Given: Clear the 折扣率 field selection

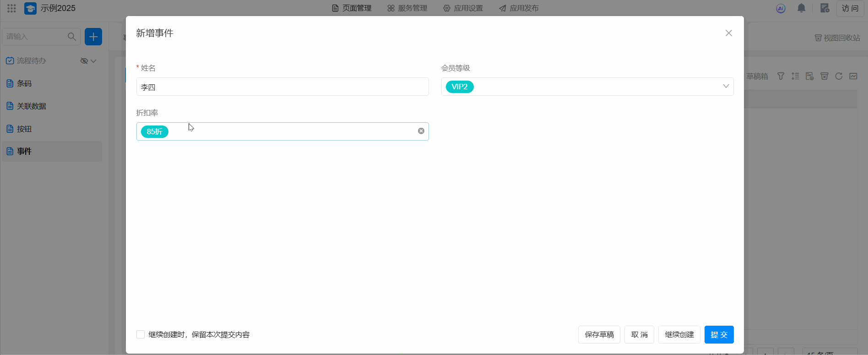Looking at the screenshot, I should (421, 131).
